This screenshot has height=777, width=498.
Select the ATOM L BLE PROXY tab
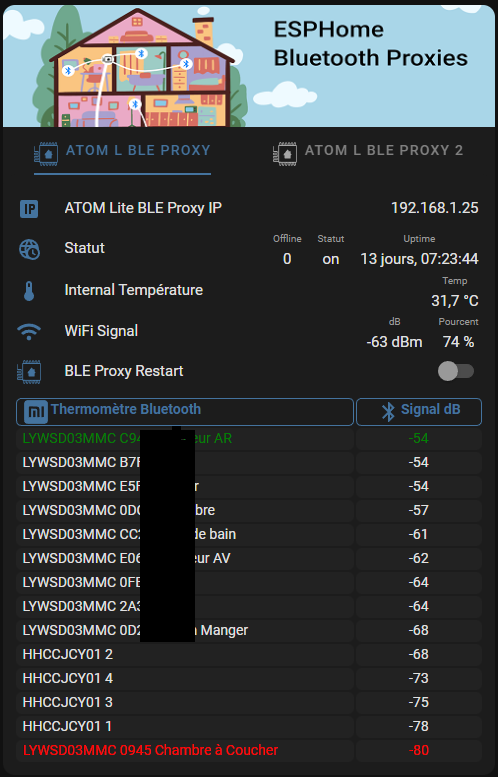[x=122, y=153]
